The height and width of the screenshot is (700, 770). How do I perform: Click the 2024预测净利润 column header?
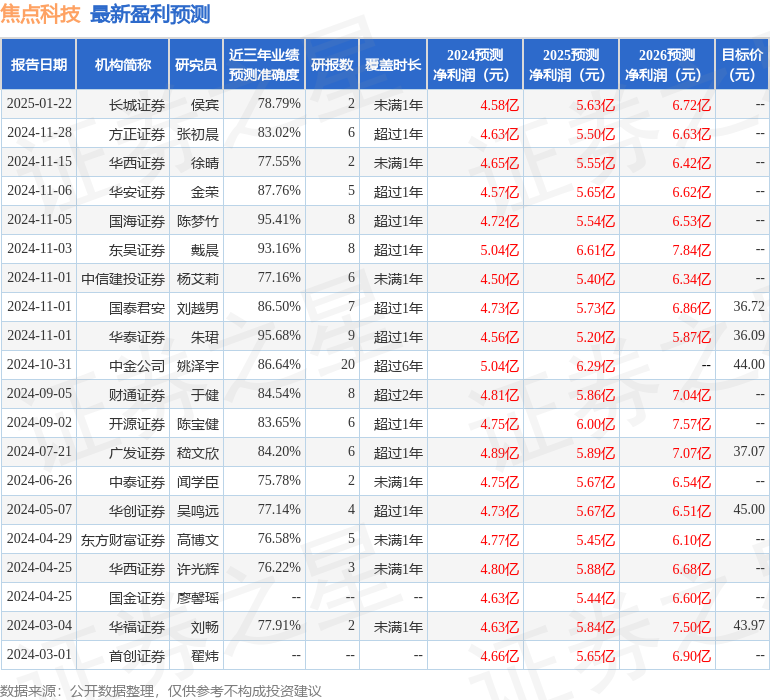coord(475,65)
